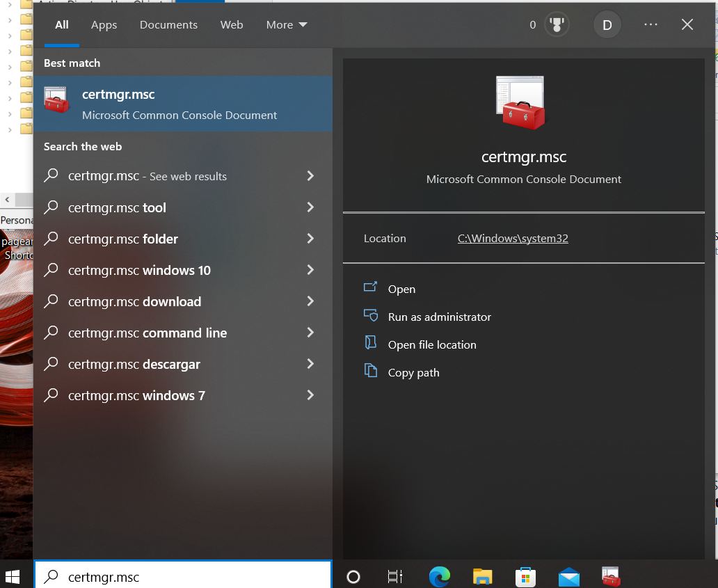Screen dimensions: 718x588
Task: Click left scroll arrow in background window
Action: 8,200
